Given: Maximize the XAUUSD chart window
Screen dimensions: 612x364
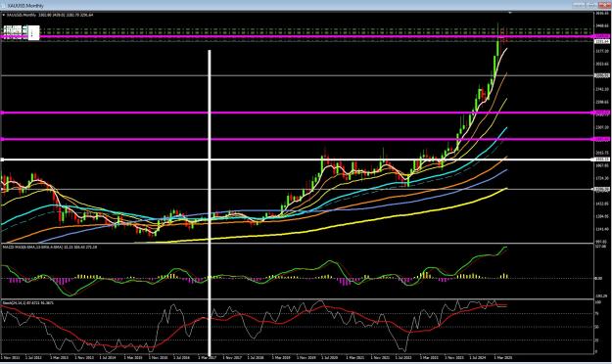Looking at the screenshot, I should click(x=591, y=5).
